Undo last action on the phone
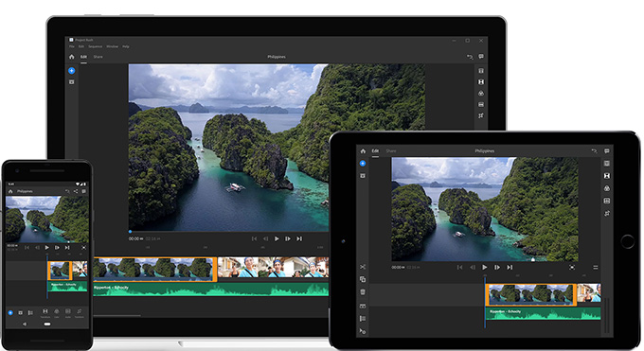Screen dimensions: 644x351 [x=67, y=191]
